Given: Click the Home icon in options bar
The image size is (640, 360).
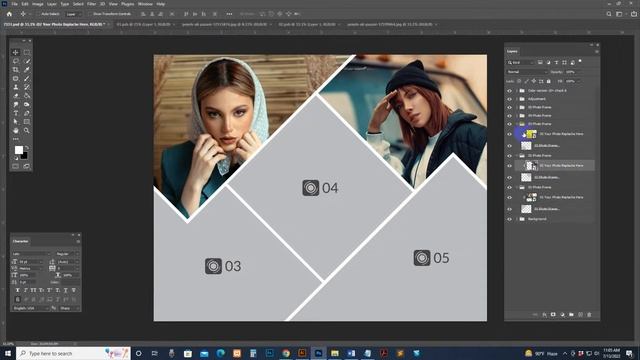Looking at the screenshot, I should point(9,14).
